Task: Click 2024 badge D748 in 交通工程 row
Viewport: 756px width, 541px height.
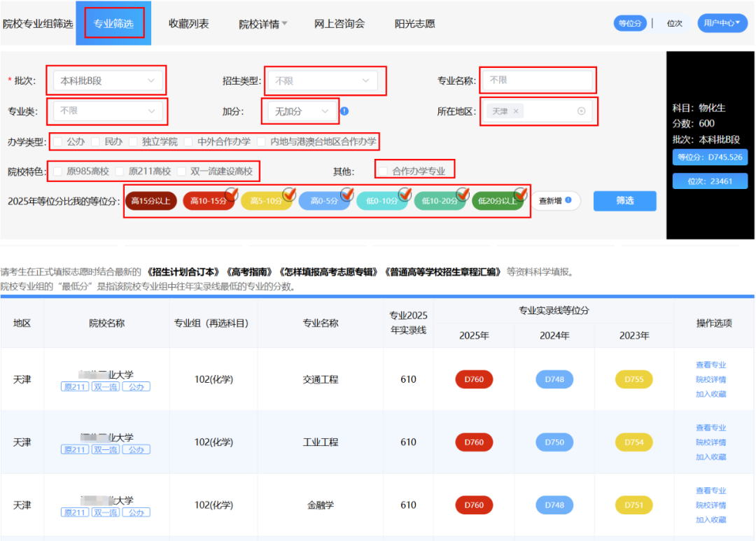Action: 554,379
